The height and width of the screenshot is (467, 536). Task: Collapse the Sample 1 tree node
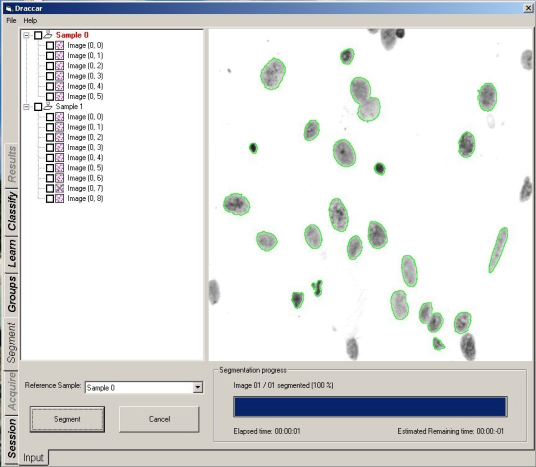point(26,107)
